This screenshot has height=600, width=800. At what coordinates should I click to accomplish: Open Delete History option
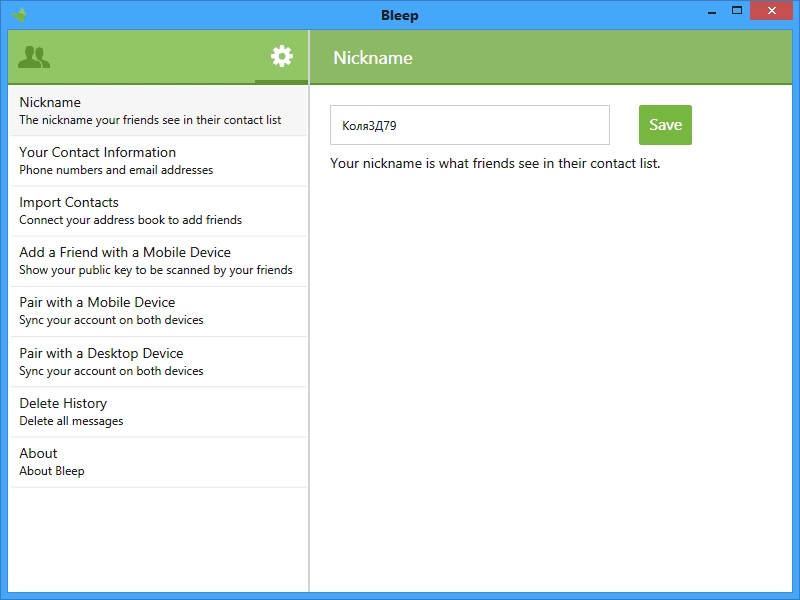coord(159,412)
